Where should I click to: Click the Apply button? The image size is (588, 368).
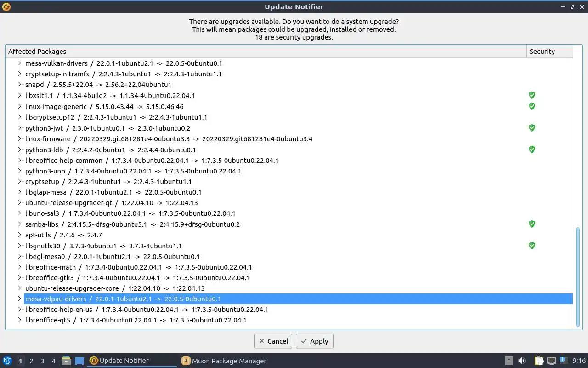pos(315,341)
